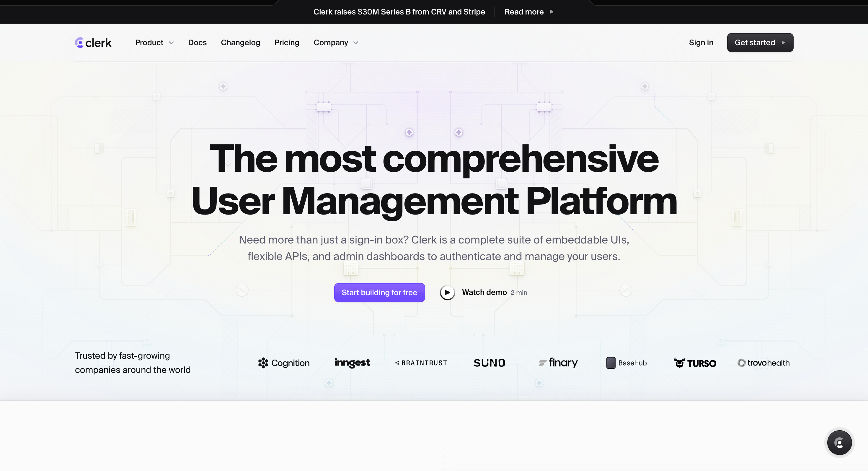The image size is (868, 471).
Task: Click the Braintrust logo
Action: [421, 363]
